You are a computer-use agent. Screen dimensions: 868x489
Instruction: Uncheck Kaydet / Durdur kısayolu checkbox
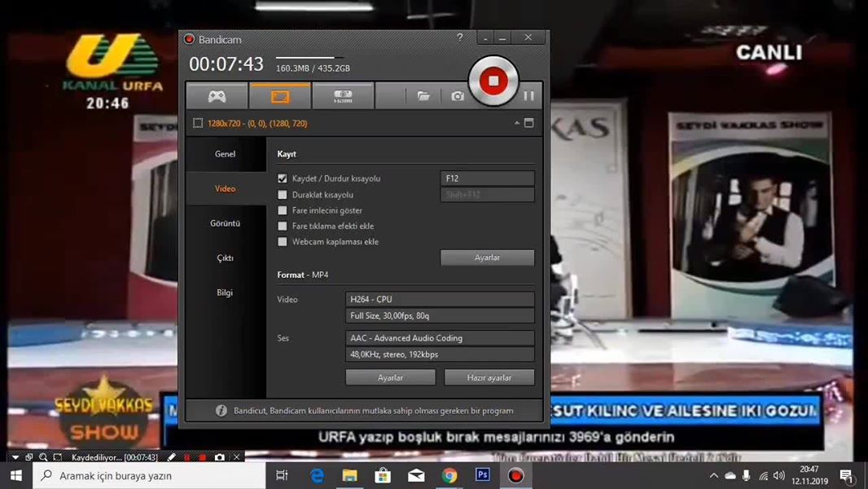click(x=283, y=178)
